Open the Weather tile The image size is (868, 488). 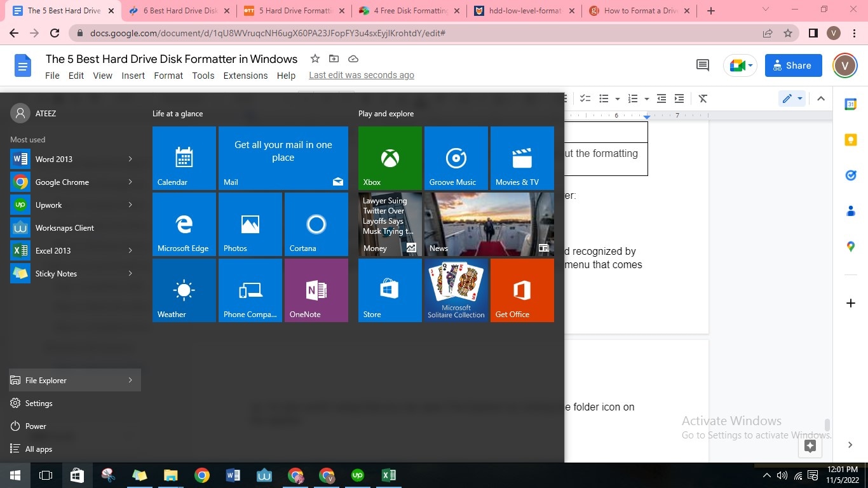(x=184, y=290)
